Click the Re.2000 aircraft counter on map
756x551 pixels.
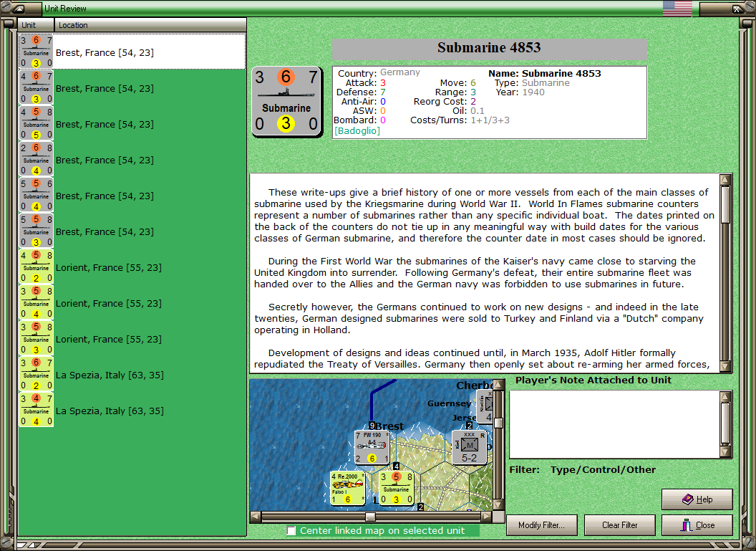pos(348,488)
